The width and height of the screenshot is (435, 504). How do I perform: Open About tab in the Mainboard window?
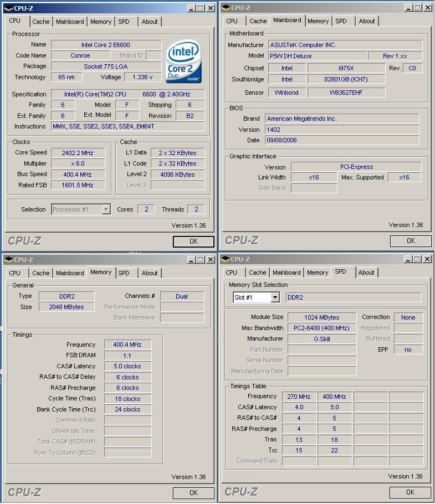367,21
